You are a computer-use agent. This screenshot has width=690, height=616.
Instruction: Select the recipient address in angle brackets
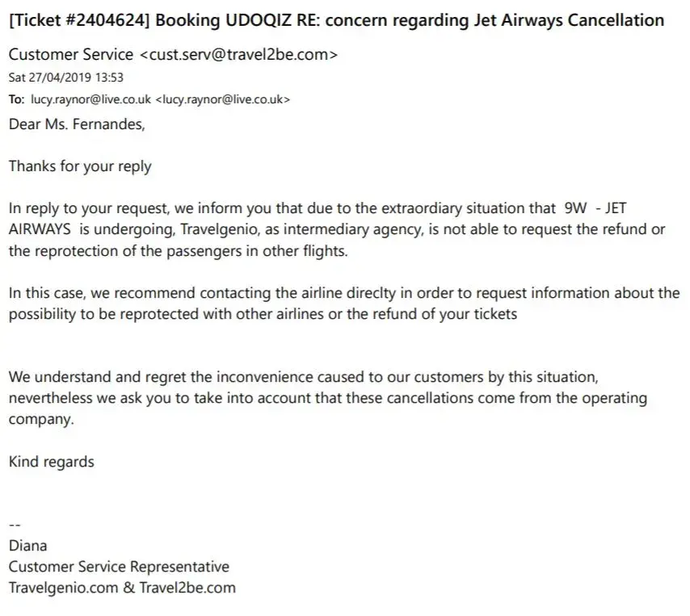[222, 100]
